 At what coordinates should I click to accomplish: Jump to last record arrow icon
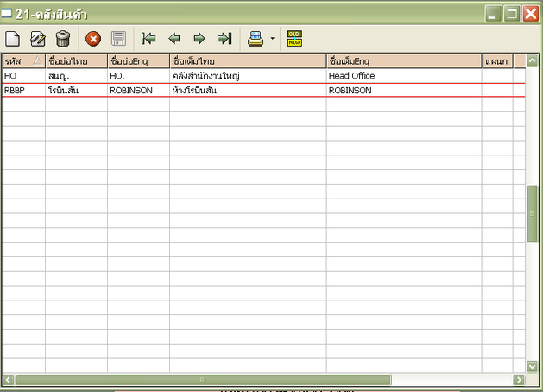click(224, 39)
